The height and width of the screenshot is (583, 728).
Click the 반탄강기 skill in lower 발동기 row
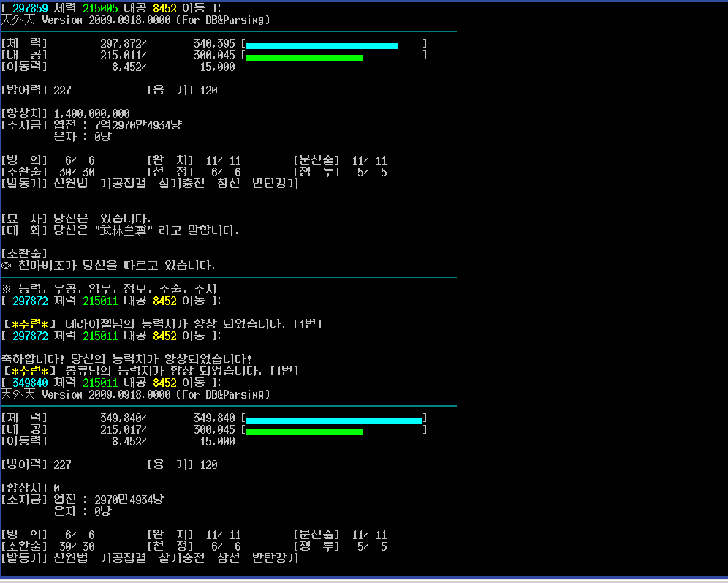point(275,558)
